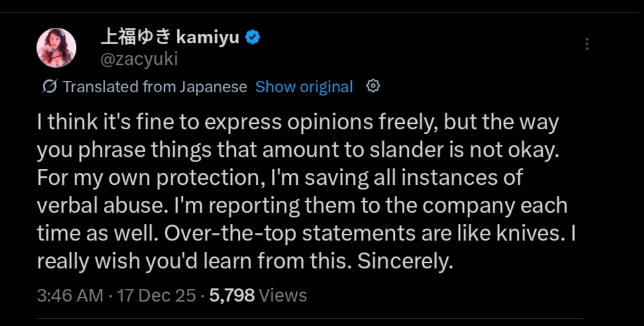Click the '17 Dec 25' post date
Viewport: 644px width, 326px height.
(156, 296)
